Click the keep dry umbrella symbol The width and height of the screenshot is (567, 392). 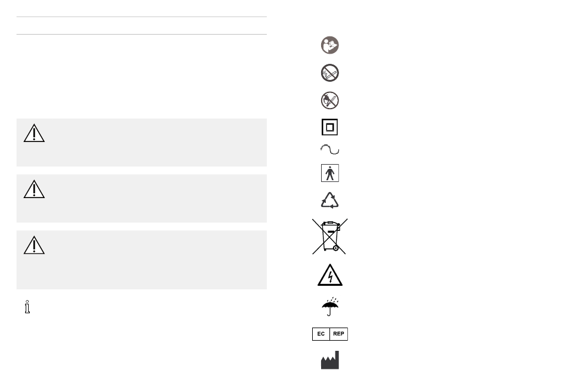330,307
